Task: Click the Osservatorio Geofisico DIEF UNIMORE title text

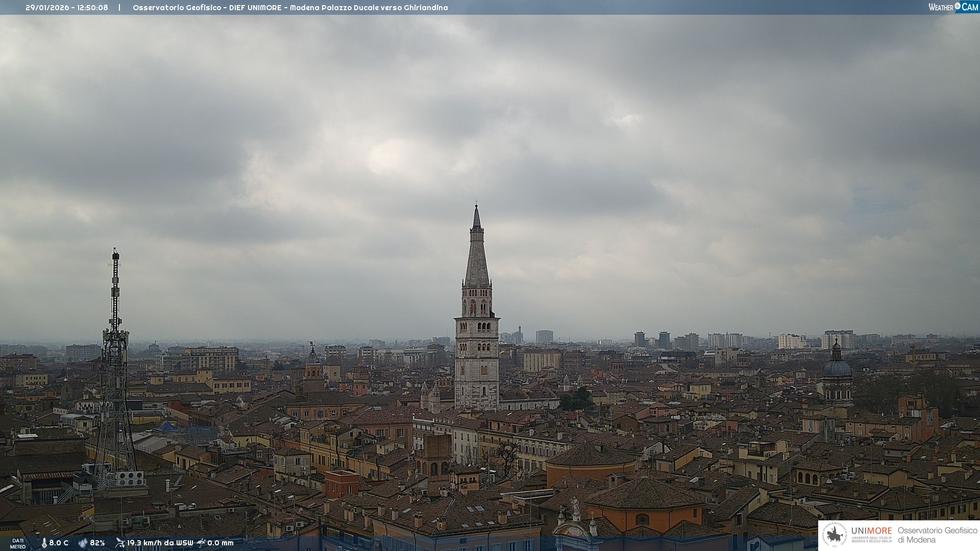Action: click(x=290, y=8)
